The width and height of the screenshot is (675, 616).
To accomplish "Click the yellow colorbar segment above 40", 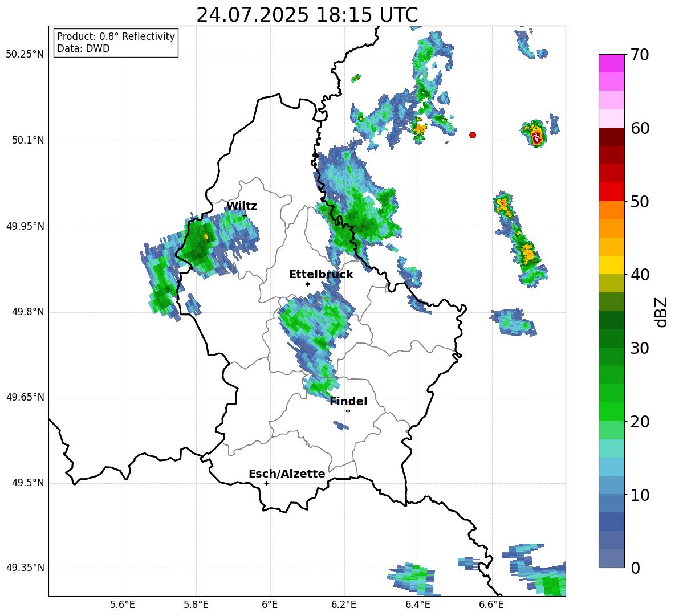I will 612,265.
